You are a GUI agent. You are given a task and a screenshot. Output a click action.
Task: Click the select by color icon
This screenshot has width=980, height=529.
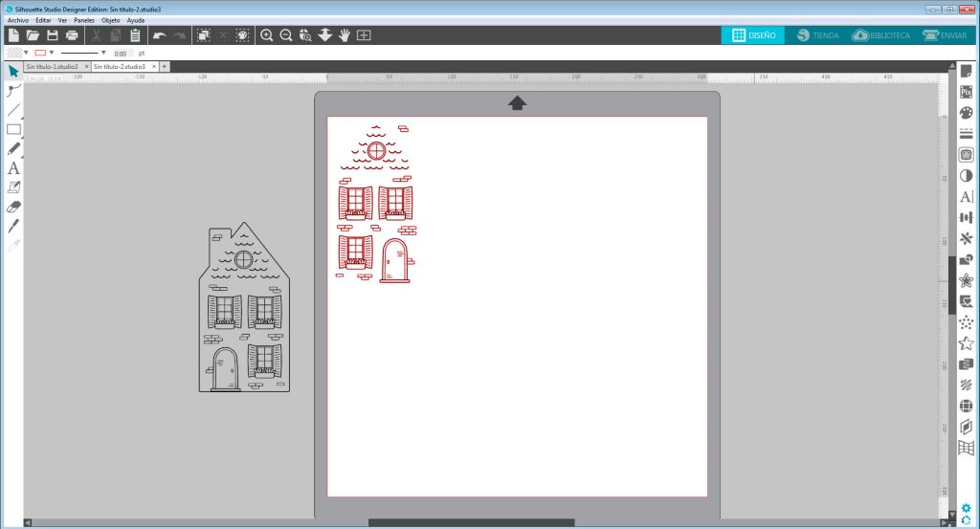click(x=242, y=35)
